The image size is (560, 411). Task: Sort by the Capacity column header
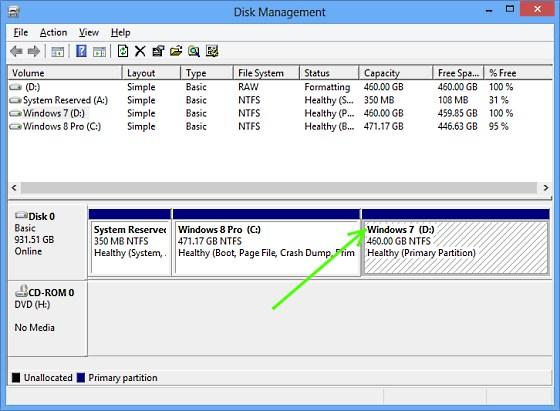click(x=396, y=73)
